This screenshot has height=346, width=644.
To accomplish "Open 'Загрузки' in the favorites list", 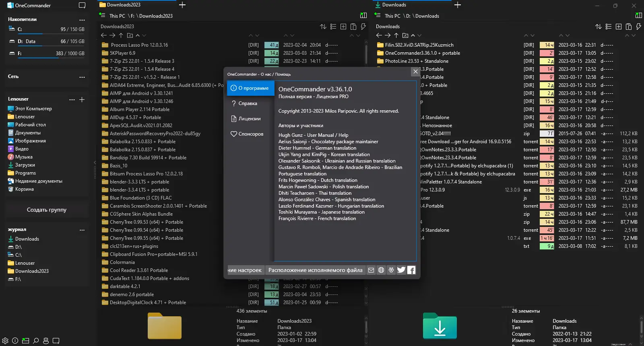I will [x=21, y=165].
